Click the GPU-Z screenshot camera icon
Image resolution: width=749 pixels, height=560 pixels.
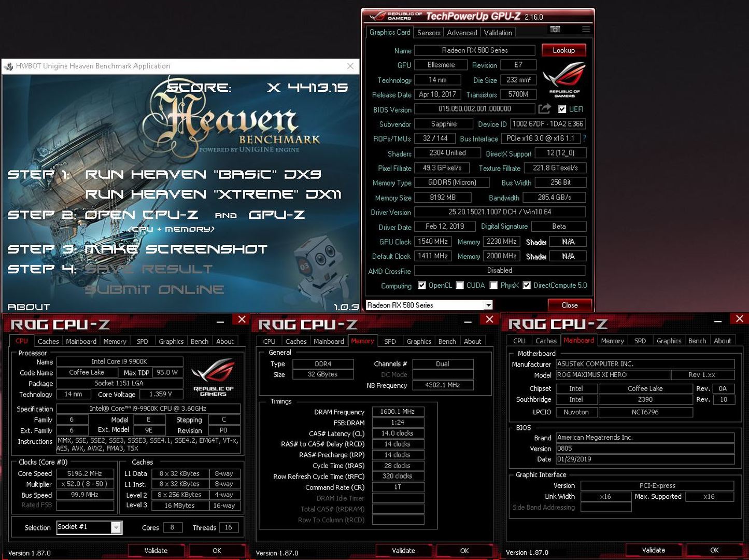coord(555,30)
